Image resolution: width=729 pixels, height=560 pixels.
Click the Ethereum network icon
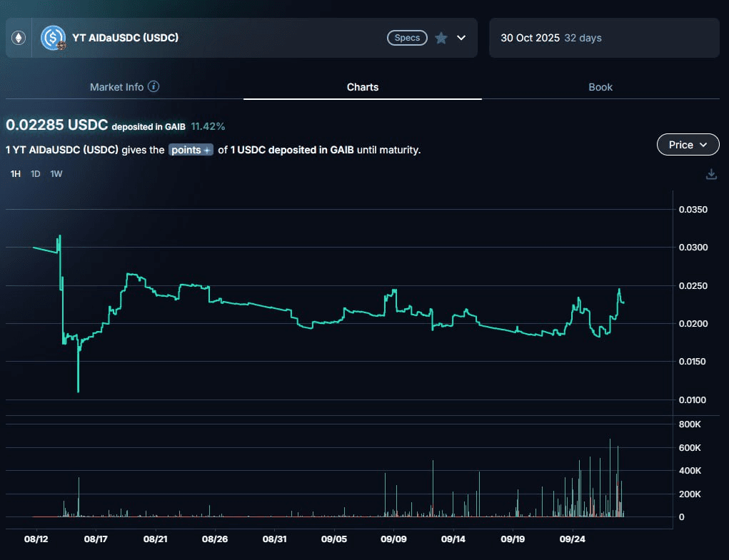click(x=19, y=38)
